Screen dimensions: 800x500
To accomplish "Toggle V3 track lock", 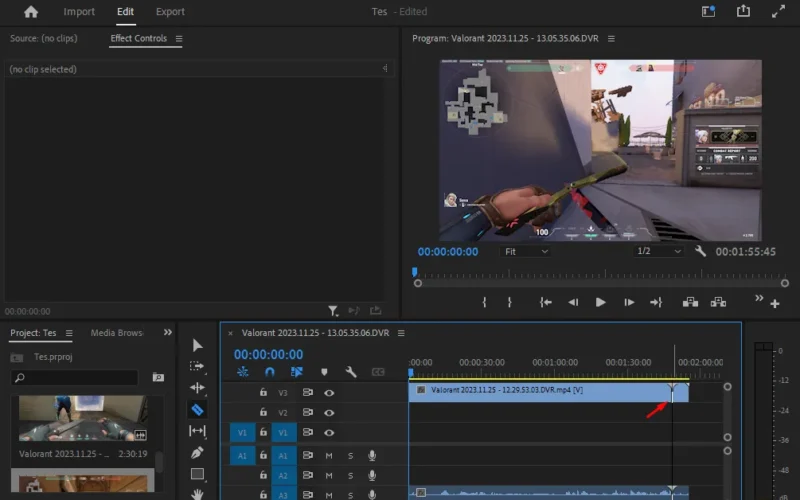I will coord(263,392).
